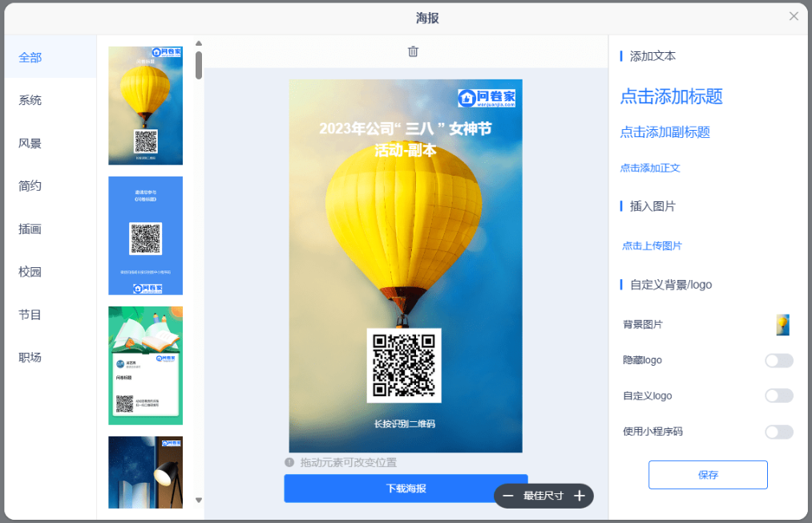Click the 活动-副本 line on the poster
The height and width of the screenshot is (523, 812).
pos(405,150)
